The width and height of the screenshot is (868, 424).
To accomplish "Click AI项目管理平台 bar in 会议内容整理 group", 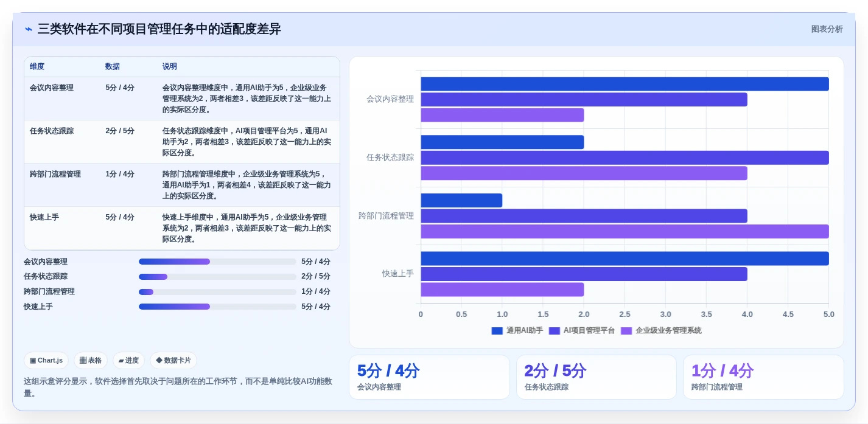I will point(584,100).
